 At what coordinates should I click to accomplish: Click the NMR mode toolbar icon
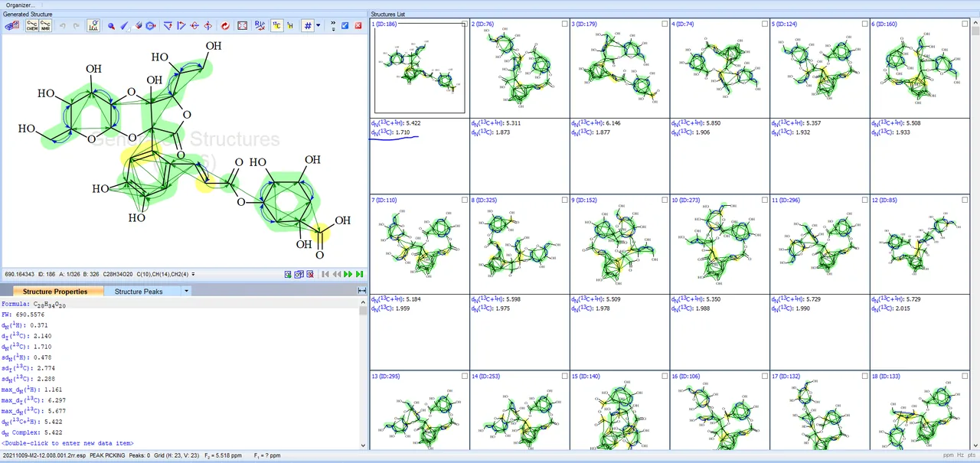tap(46, 25)
